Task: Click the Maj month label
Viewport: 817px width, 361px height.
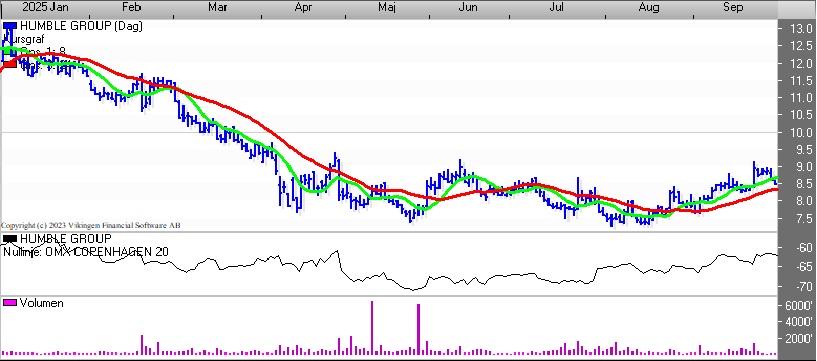Action: 387,7
